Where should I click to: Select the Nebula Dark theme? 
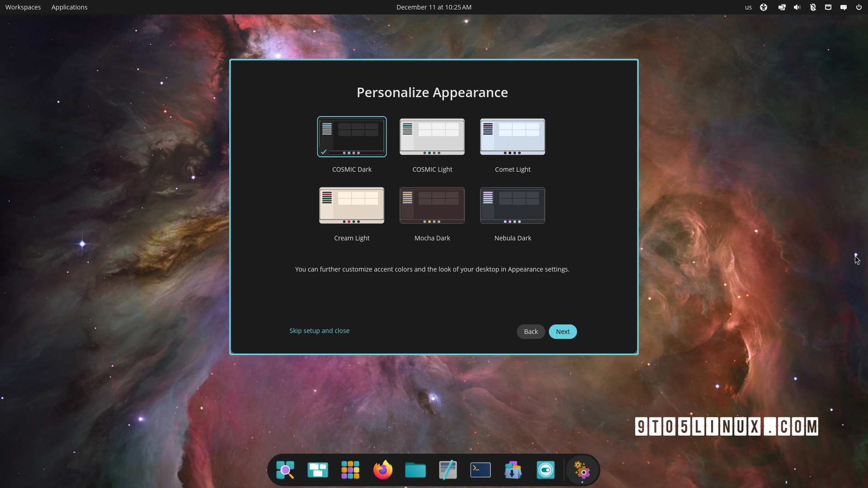[513, 206]
